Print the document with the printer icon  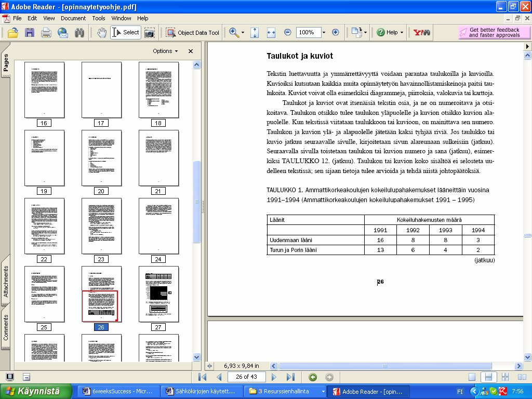46,33
